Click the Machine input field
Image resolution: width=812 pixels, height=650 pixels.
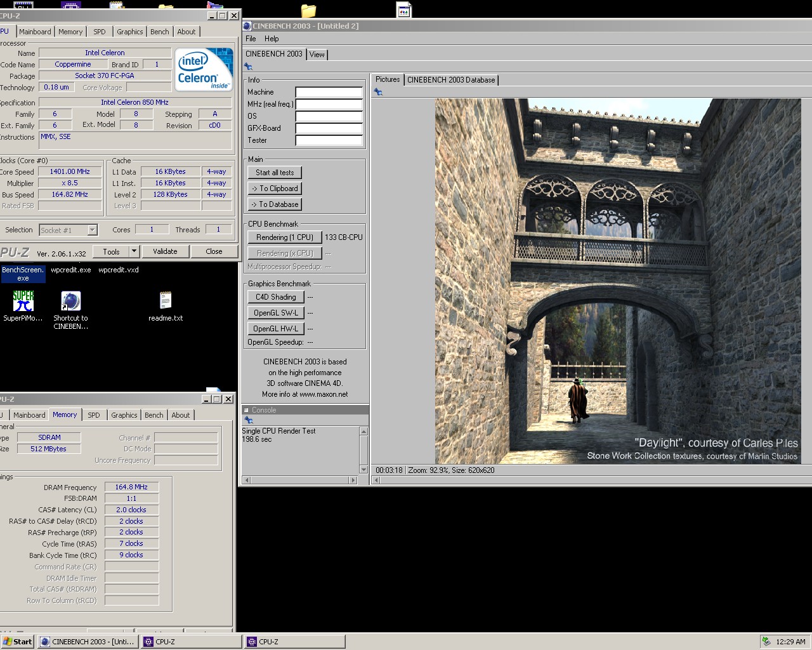point(329,92)
